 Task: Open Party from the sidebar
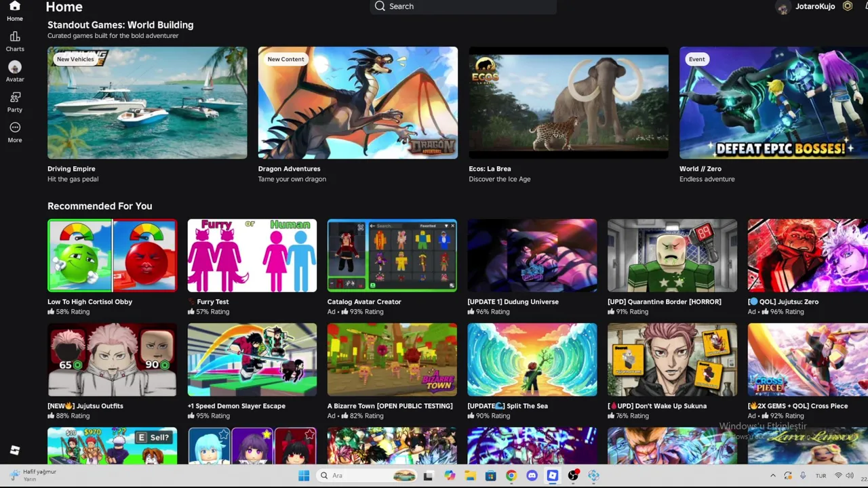click(15, 97)
